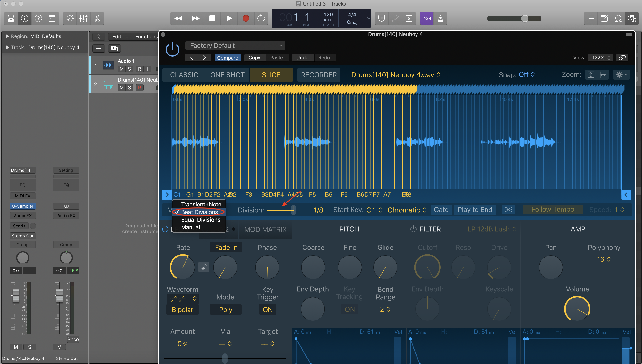This screenshot has width=642, height=364.
Task: Open the List Editors icon
Action: [x=590, y=18]
